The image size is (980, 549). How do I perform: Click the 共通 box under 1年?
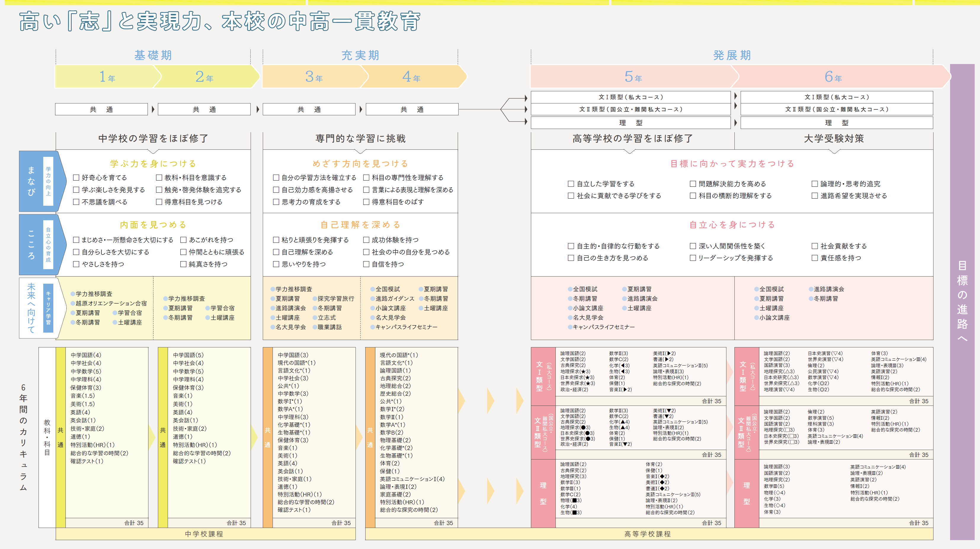[101, 110]
